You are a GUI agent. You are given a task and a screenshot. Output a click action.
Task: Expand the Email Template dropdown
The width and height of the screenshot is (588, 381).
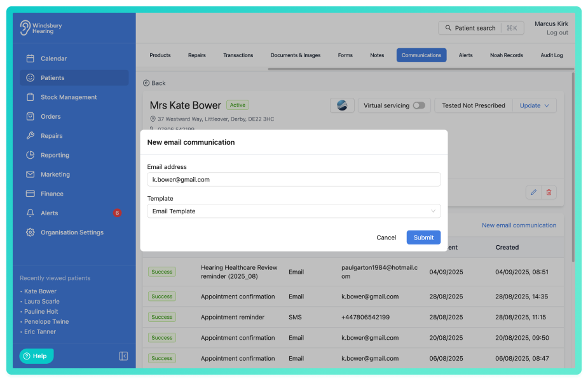click(x=294, y=211)
